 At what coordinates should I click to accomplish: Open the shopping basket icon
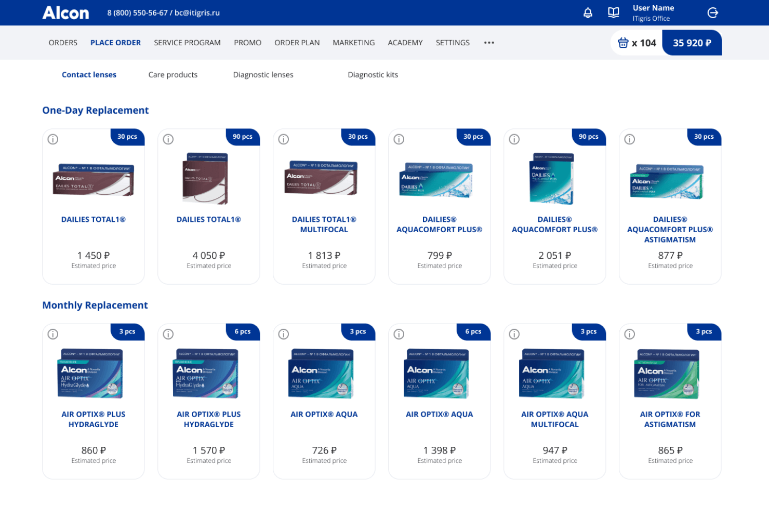pos(623,43)
